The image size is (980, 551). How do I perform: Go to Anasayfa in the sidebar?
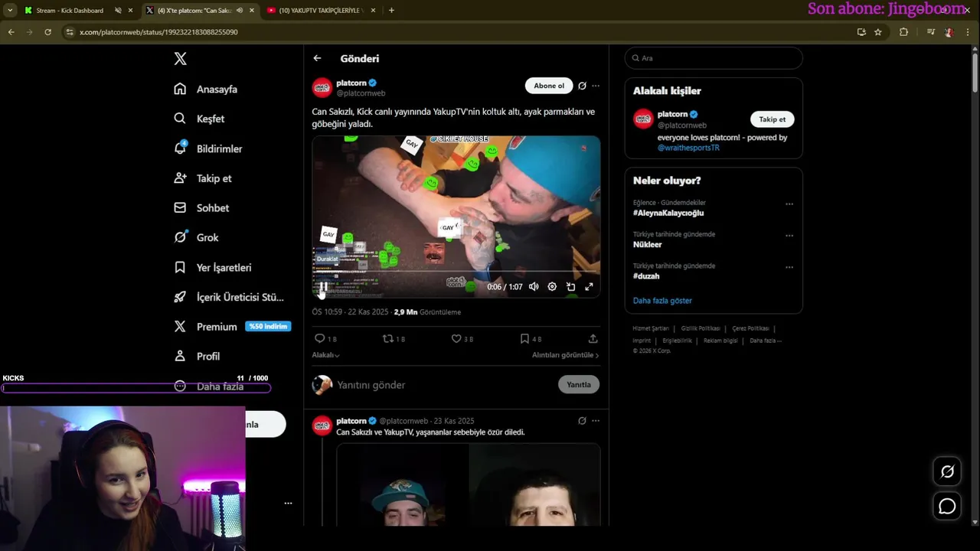206,89
